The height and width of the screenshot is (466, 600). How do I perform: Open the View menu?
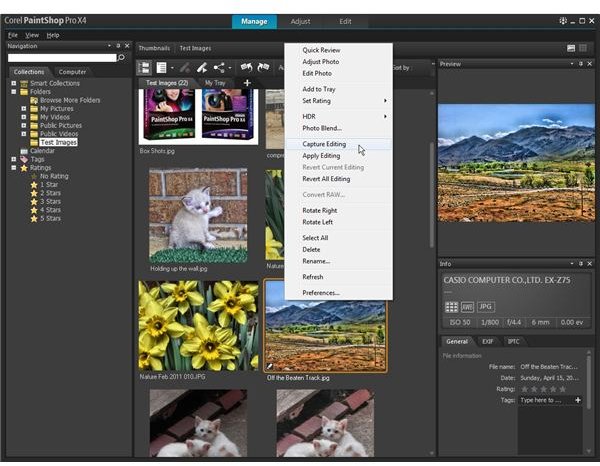tap(32, 35)
